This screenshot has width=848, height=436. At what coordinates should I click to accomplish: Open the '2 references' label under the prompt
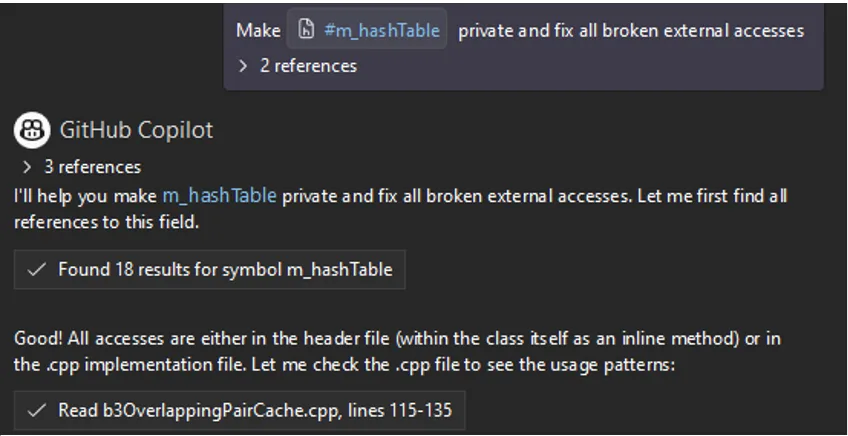[x=308, y=66]
